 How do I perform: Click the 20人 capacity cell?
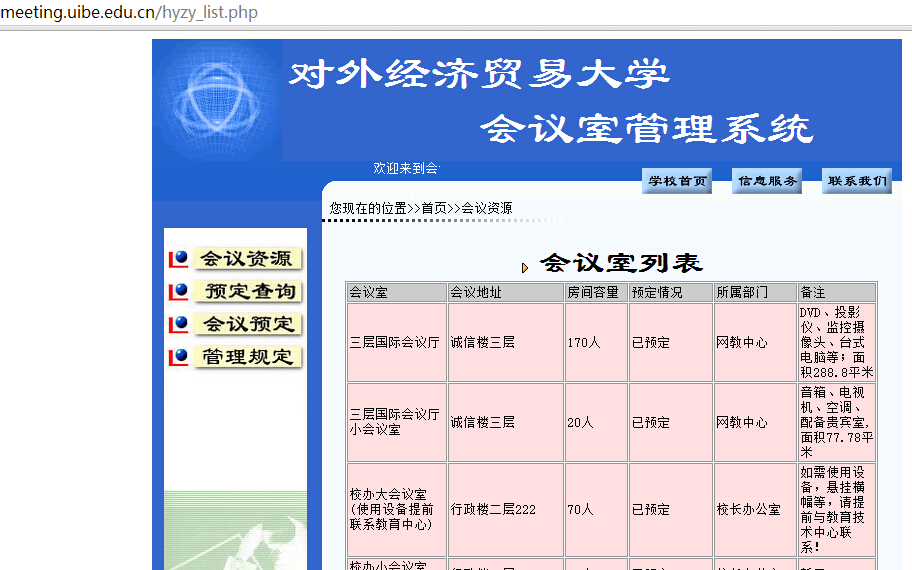pos(596,422)
